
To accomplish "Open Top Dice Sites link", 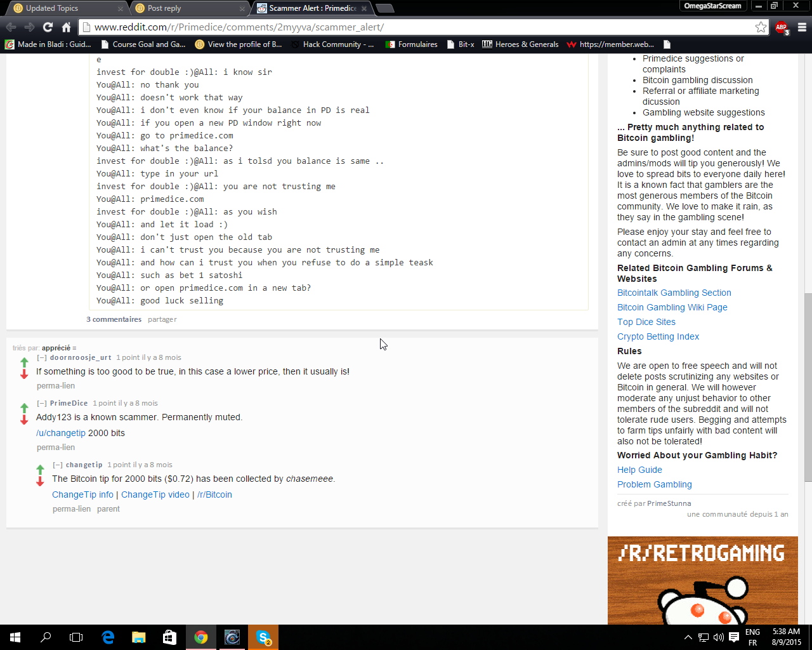I will [x=646, y=322].
